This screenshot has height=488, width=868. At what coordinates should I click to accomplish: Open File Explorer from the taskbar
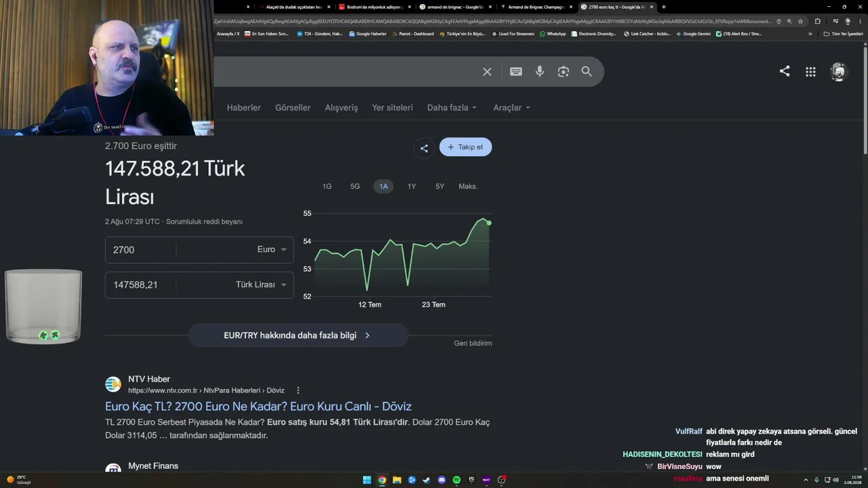397,480
